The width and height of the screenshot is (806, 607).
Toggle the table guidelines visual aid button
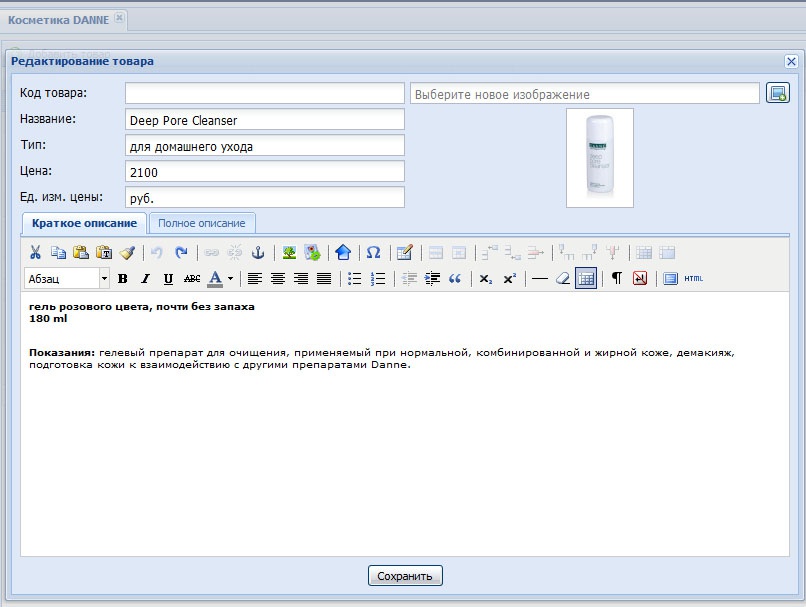tap(586, 279)
